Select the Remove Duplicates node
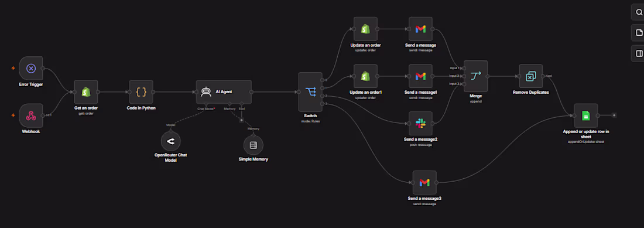Image resolution: width=644 pixels, height=228 pixels. pyautogui.click(x=530, y=76)
